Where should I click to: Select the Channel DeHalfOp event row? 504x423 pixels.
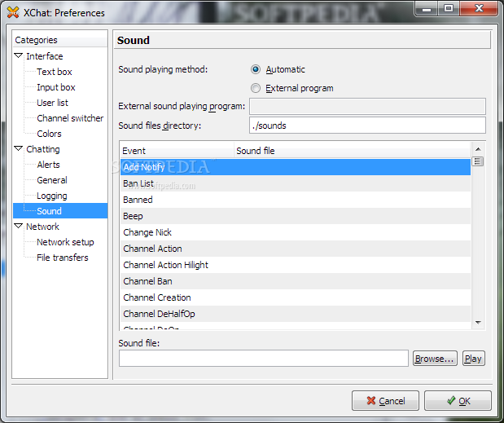[296, 314]
